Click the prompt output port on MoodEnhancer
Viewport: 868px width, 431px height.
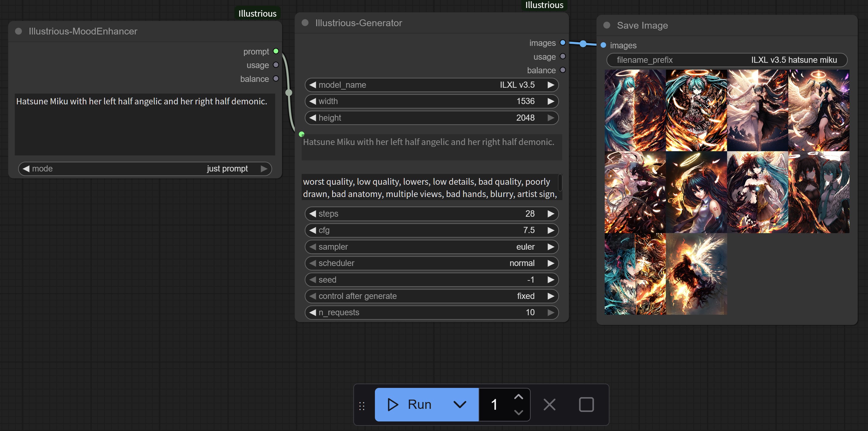click(x=276, y=51)
